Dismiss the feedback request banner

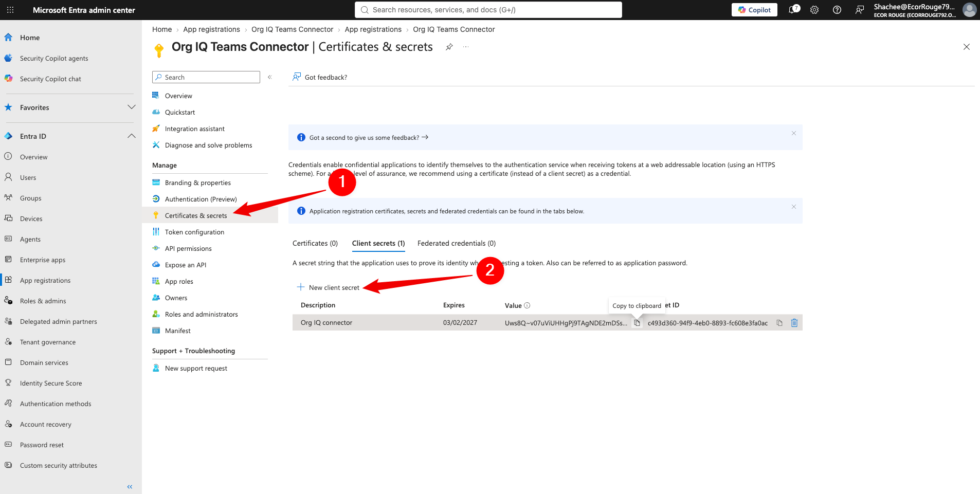point(794,133)
